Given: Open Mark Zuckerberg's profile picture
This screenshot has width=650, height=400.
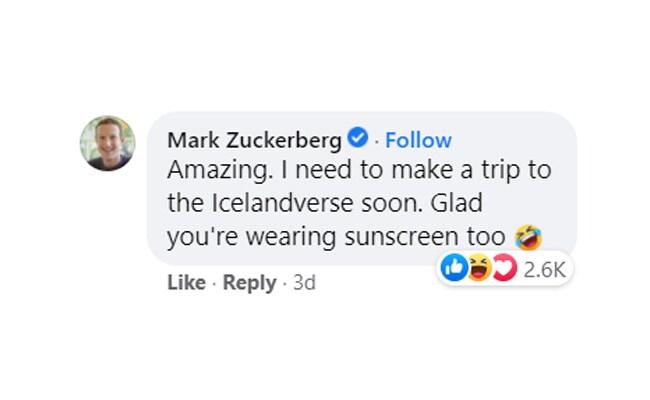Looking at the screenshot, I should pyautogui.click(x=107, y=143).
